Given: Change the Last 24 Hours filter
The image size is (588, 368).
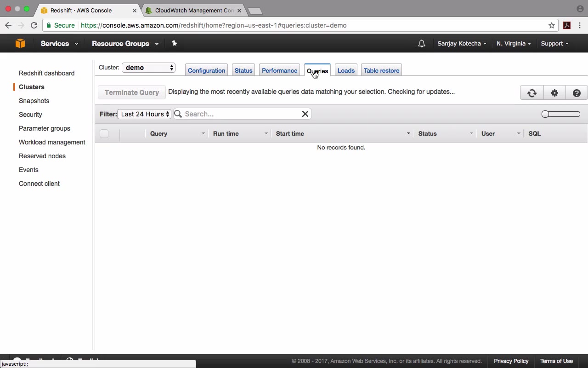Looking at the screenshot, I should (144, 114).
